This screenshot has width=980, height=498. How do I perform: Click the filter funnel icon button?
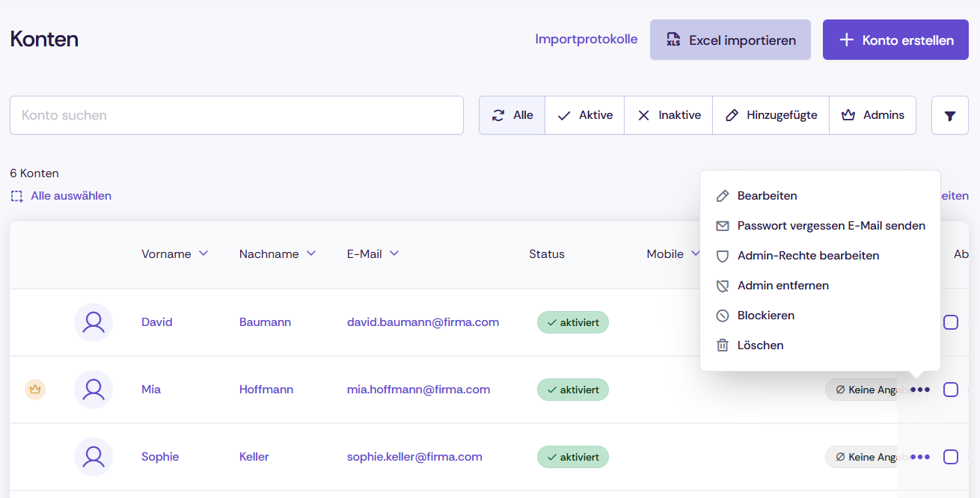tap(950, 115)
